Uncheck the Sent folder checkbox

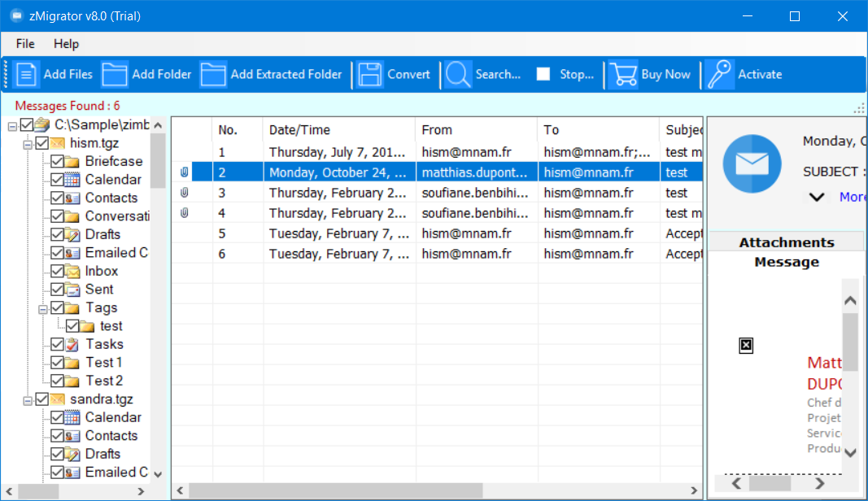point(57,290)
